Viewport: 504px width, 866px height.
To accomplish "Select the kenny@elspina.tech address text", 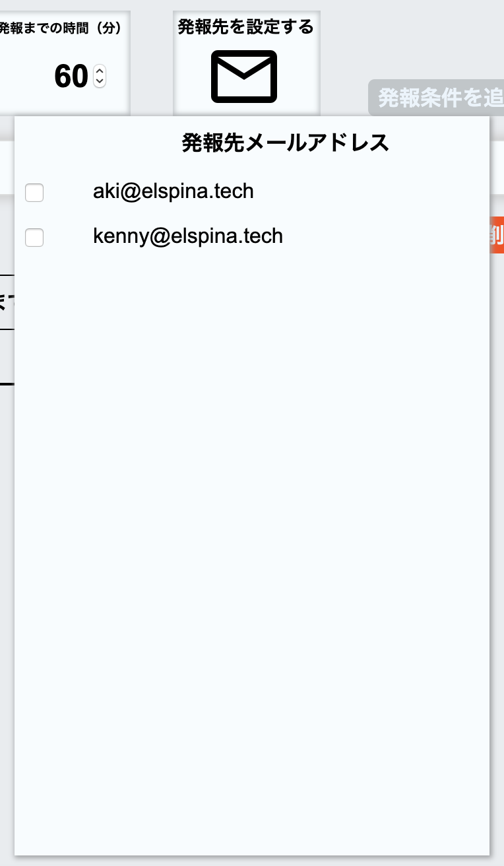I will (x=188, y=236).
